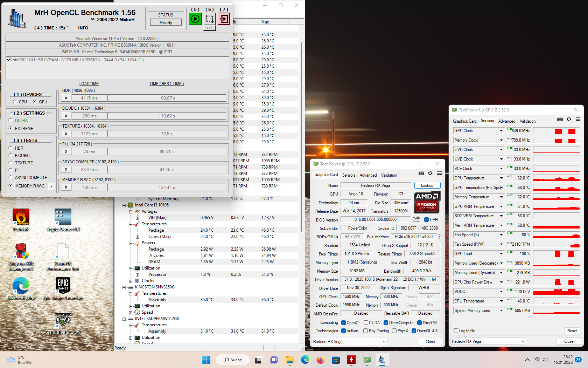Select the HDR test radio button
This screenshot has width=588, height=368.
click(x=10, y=148)
